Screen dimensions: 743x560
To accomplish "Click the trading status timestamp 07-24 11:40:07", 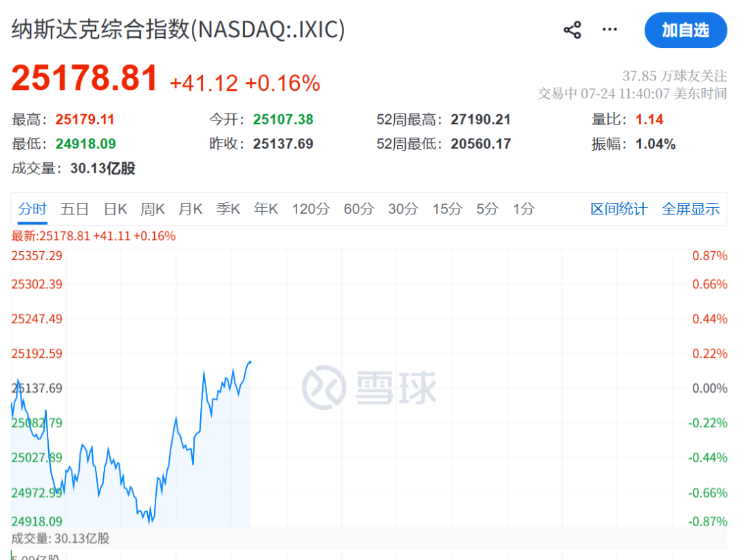I will point(625,94).
